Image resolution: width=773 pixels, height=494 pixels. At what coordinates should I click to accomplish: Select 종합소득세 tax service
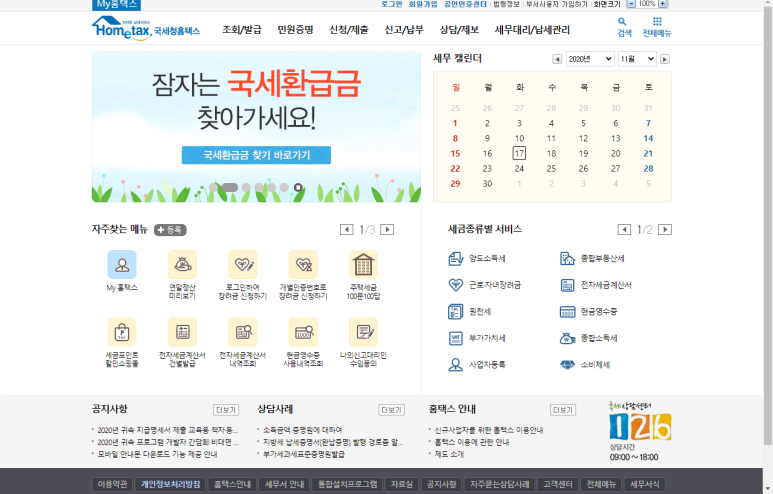coord(589,338)
